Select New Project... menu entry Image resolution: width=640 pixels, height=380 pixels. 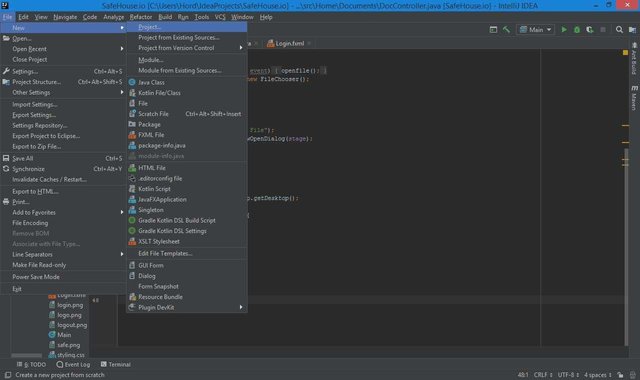pyautogui.click(x=187, y=27)
